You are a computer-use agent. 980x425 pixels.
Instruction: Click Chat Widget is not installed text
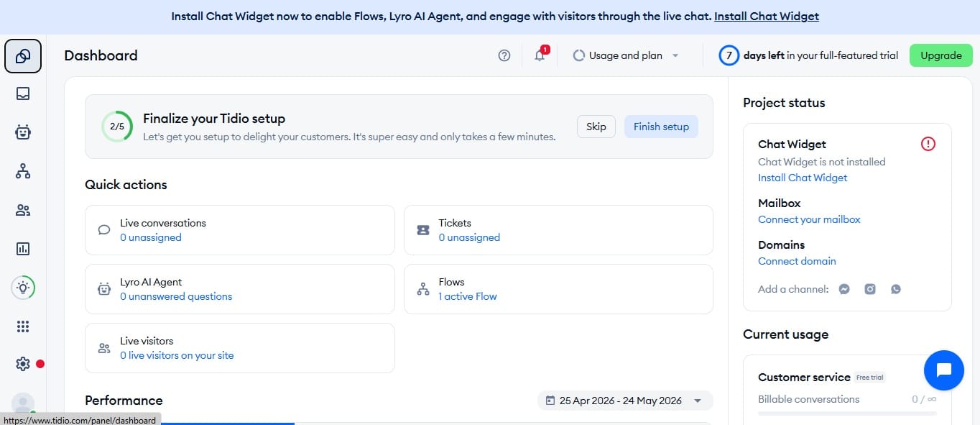click(821, 162)
